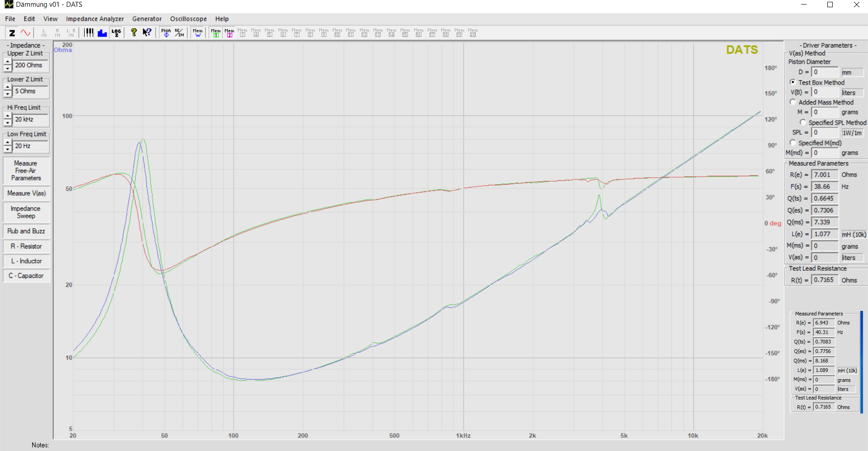Viewport: 868px width, 451px height.
Task: Click the Impedance Sweep button
Action: [26, 212]
